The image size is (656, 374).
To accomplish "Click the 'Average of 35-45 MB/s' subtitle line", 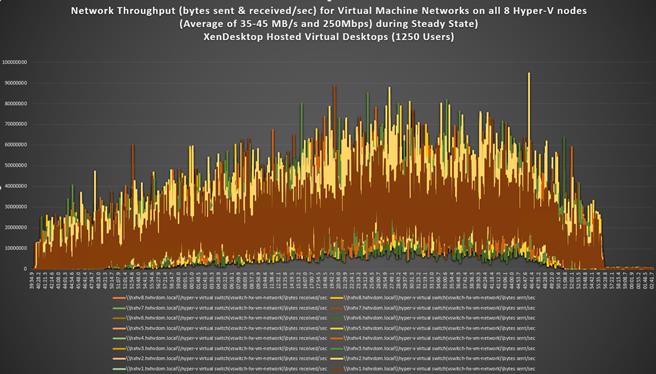I will click(x=328, y=24).
